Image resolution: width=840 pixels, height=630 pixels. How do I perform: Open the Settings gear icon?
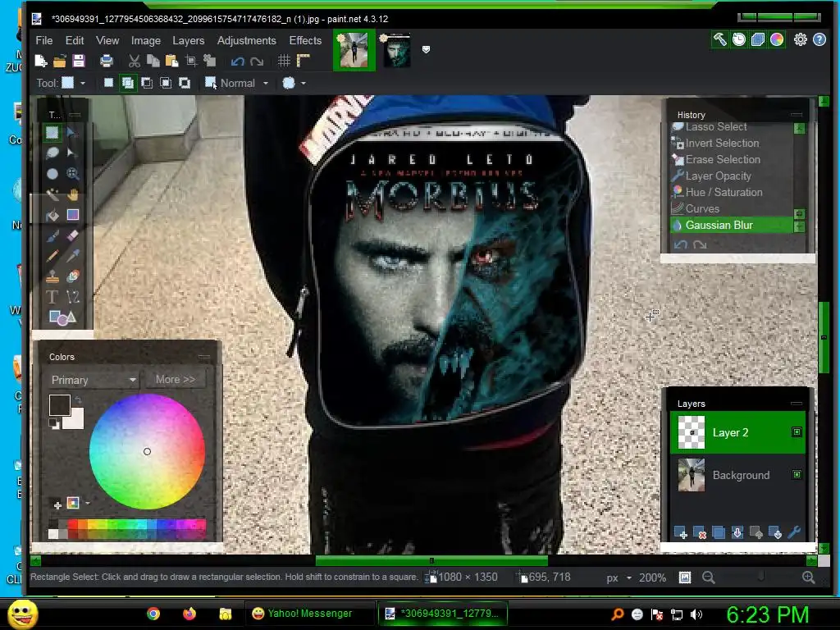point(801,39)
